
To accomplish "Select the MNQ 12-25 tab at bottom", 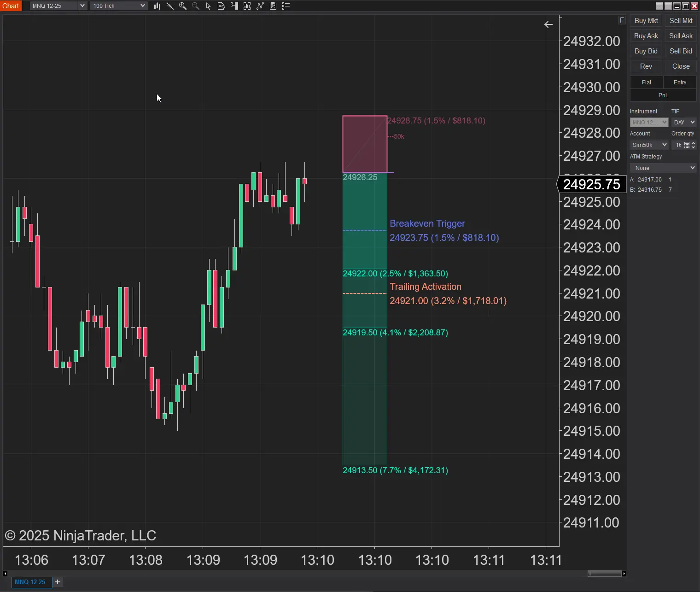I will click(31, 582).
